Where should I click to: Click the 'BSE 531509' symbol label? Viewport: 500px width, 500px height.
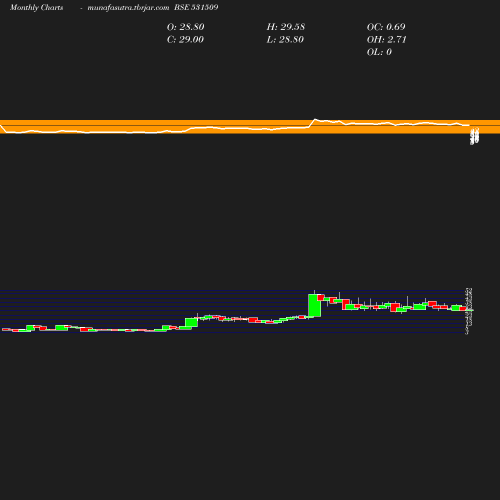click(196, 7)
